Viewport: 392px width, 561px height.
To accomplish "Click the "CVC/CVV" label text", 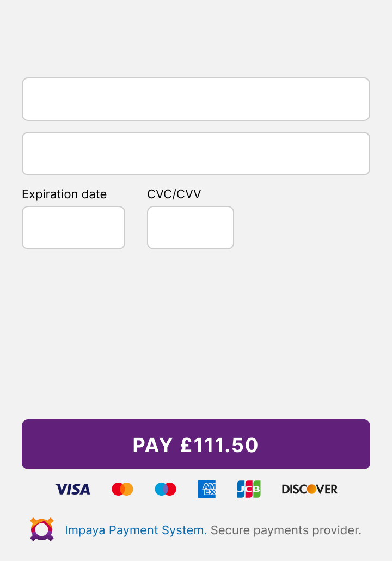I will point(174,194).
